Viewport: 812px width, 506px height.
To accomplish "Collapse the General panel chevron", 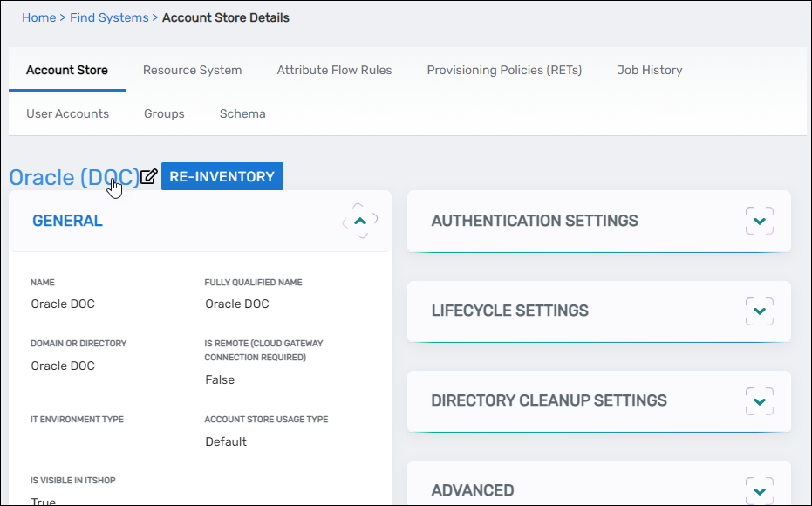I will [360, 221].
